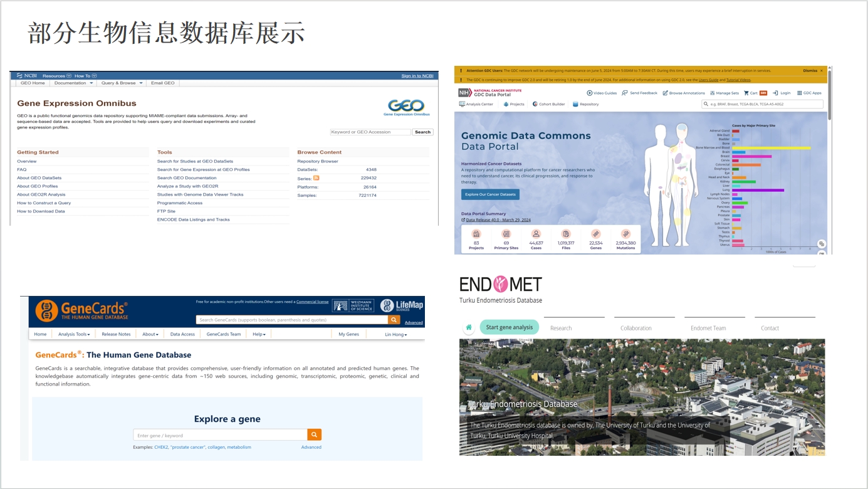
Task: Expand GeneCards Analysis Tools dropdown
Action: [x=74, y=334]
